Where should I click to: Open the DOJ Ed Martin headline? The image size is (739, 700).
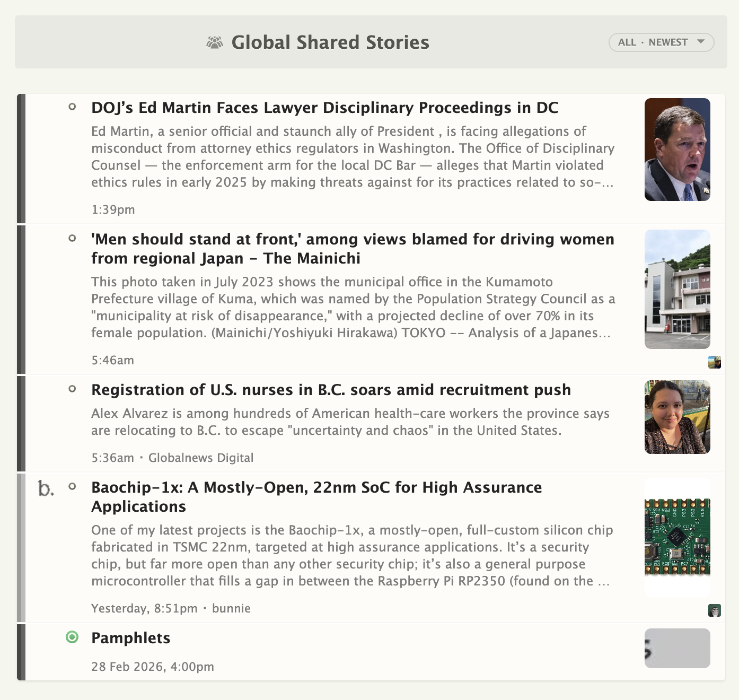(324, 108)
